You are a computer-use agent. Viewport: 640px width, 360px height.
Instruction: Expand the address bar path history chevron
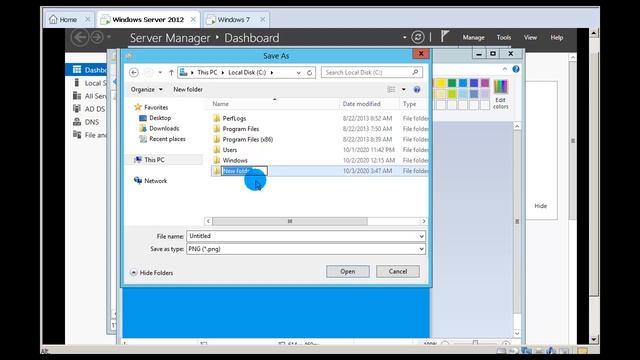298,73
